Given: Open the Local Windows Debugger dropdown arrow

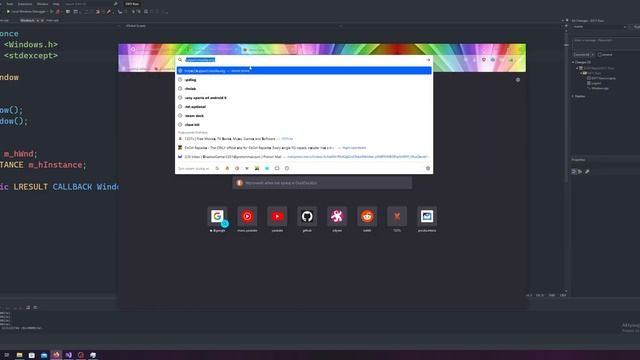Looking at the screenshot, I should coord(48,12).
